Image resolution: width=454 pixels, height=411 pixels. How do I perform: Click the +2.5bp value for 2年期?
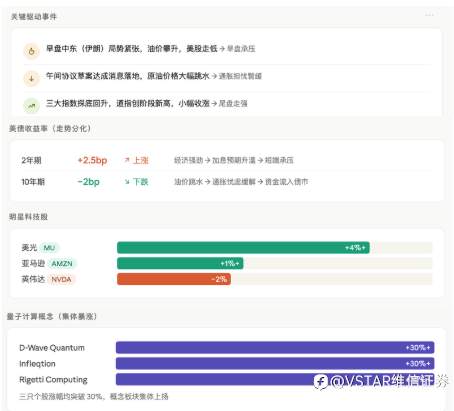click(x=92, y=160)
